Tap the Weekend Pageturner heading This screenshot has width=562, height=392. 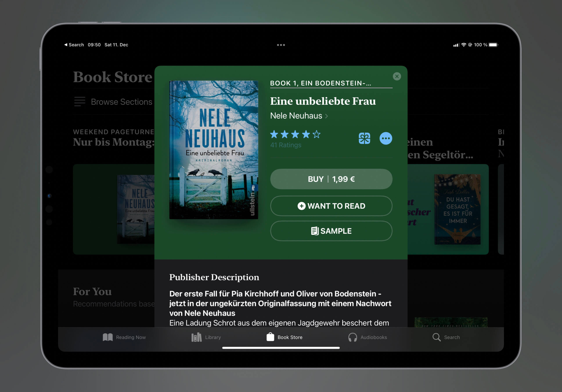point(113,132)
